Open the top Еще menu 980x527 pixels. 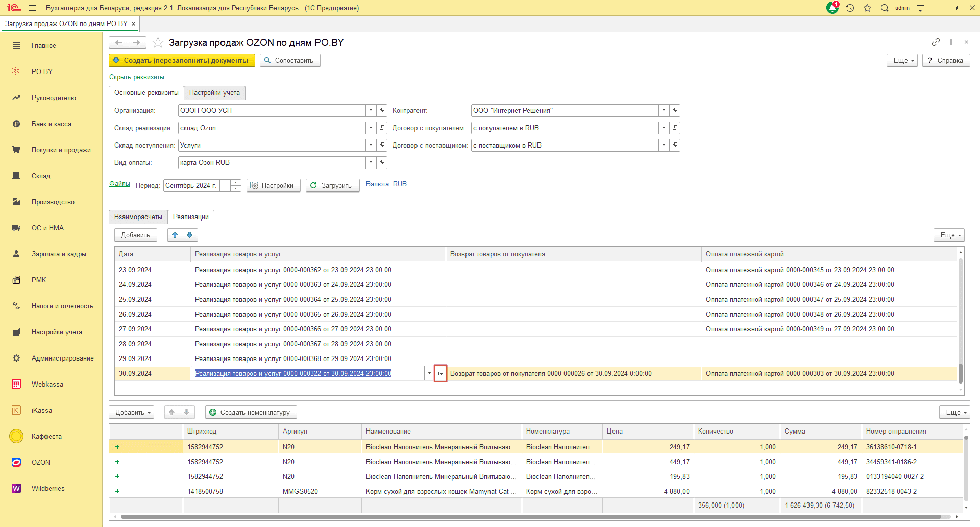[902, 60]
